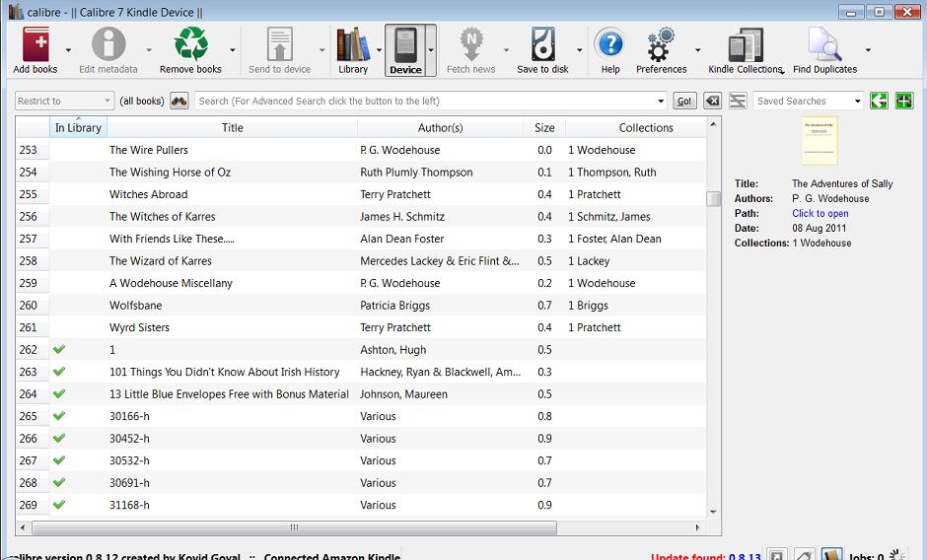Image resolution: width=927 pixels, height=560 pixels.
Task: Sort by Size column header
Action: 544,128
